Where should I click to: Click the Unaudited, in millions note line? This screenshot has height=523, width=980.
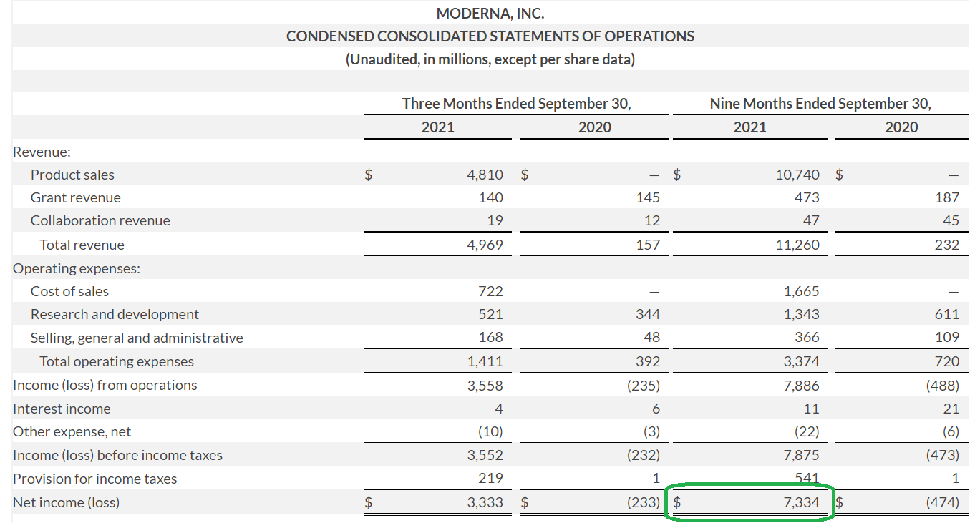click(490, 59)
